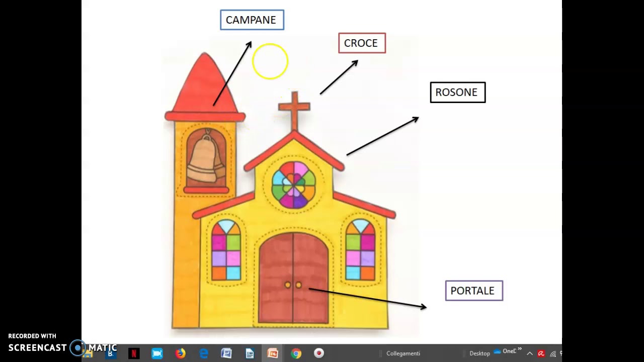Image resolution: width=644 pixels, height=362 pixels.
Task: Click the red Avira tray icon
Action: (x=541, y=353)
